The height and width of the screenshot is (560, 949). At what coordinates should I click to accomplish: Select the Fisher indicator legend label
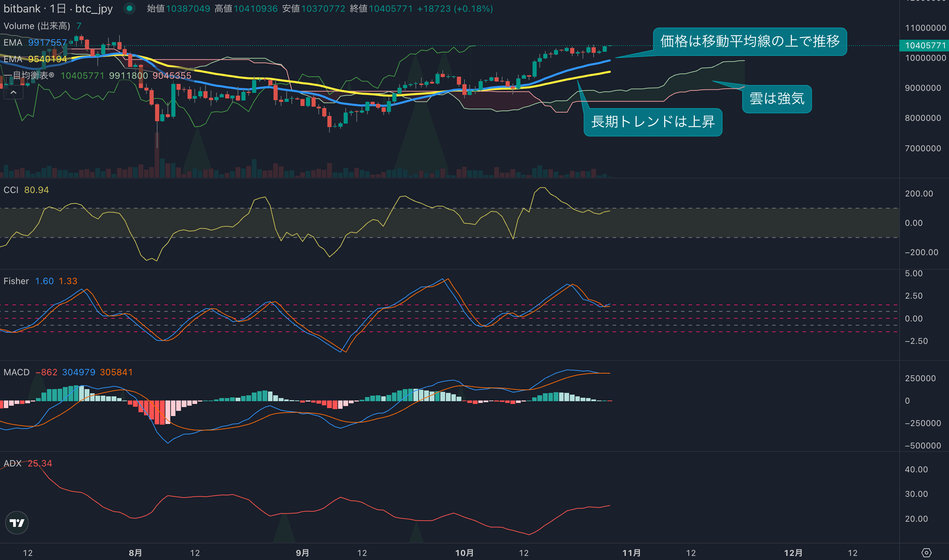coord(16,281)
